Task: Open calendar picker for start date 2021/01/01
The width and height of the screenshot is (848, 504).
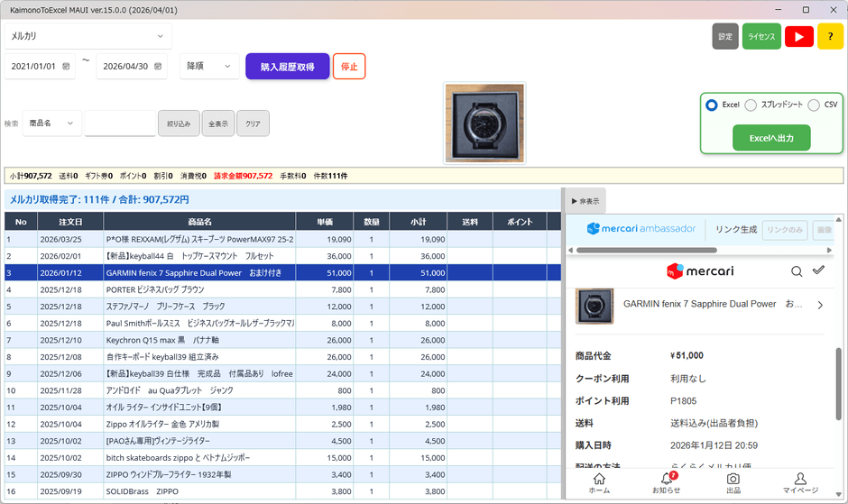Action: pos(67,67)
